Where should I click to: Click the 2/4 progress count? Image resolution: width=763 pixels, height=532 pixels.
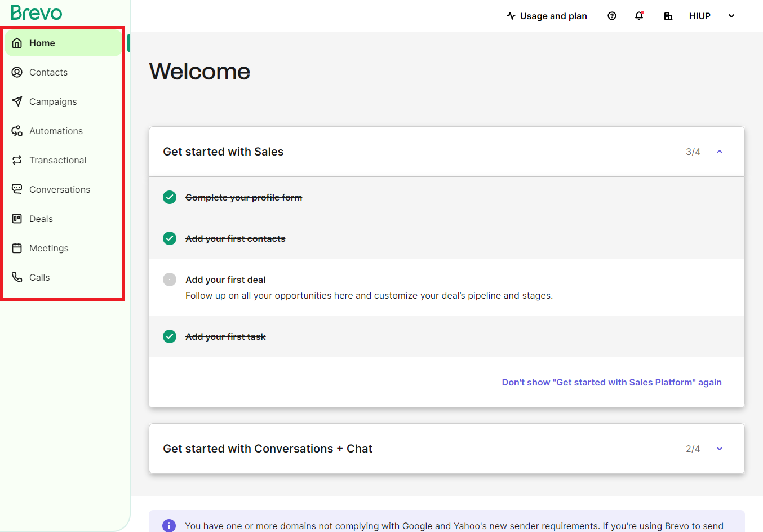coord(693,449)
